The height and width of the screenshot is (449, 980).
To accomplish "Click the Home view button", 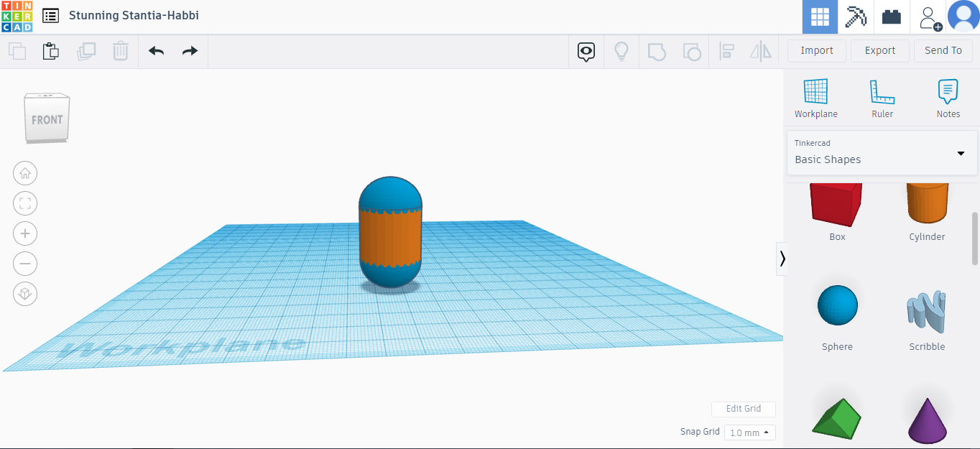I will [25, 173].
